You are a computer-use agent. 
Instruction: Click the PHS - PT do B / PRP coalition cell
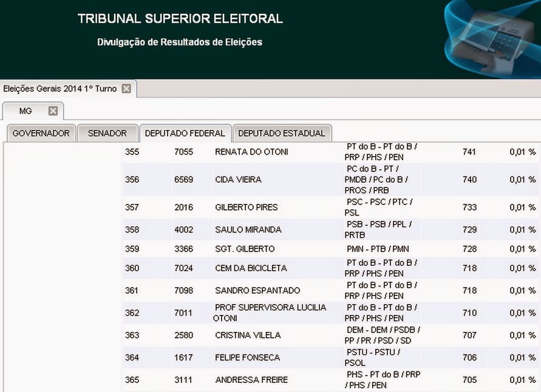point(383,380)
